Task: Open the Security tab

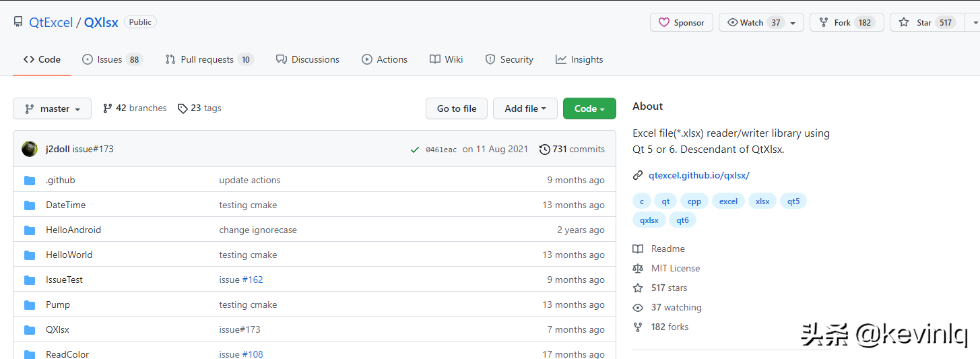Action: click(509, 59)
